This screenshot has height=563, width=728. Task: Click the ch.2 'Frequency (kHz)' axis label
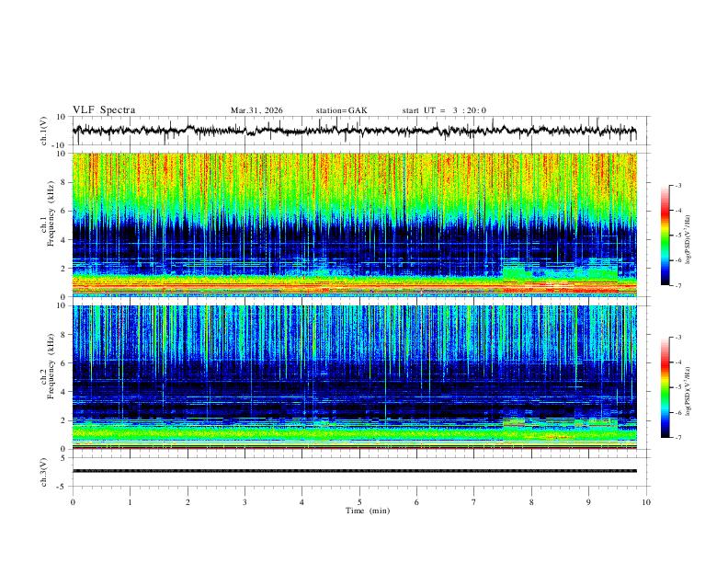click(51, 366)
